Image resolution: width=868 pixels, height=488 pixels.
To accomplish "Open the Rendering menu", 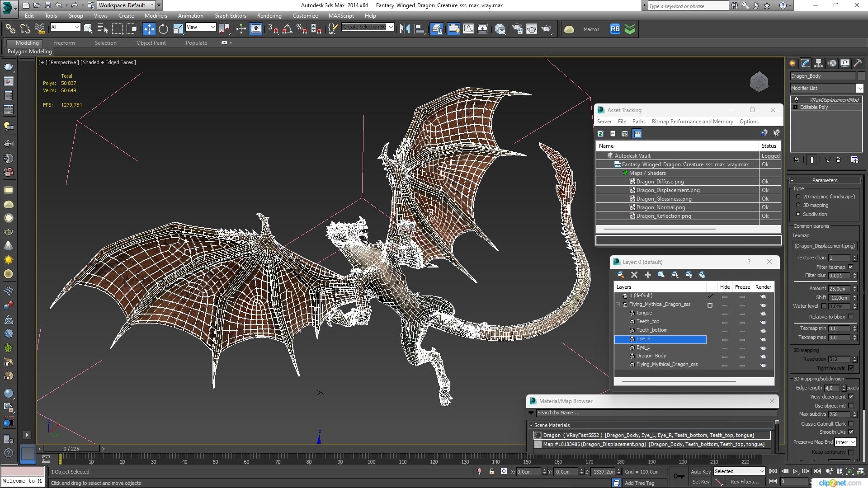I will click(269, 15).
